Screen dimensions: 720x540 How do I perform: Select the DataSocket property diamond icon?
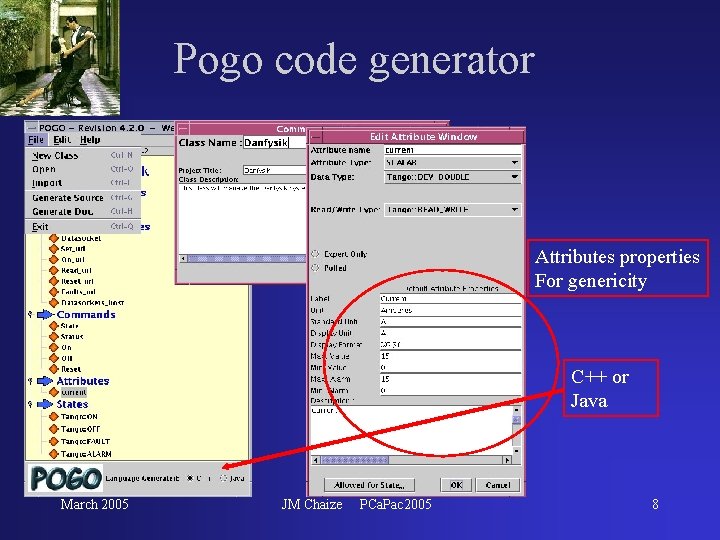pos(54,238)
